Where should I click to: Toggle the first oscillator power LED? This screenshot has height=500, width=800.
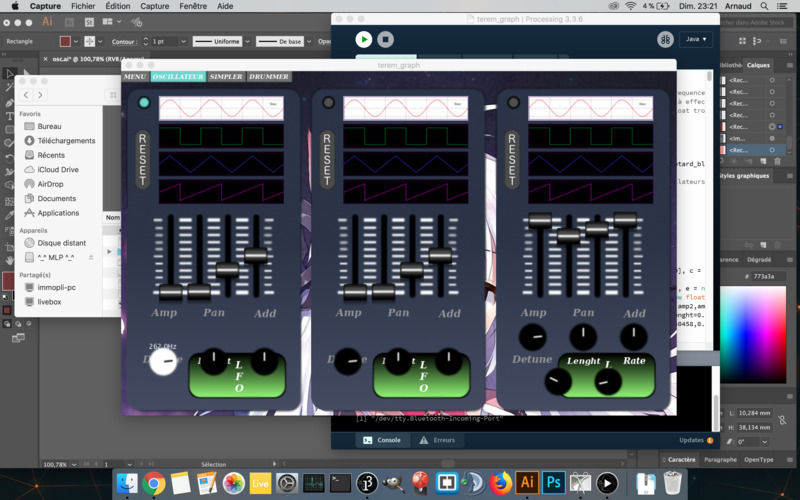tap(144, 103)
